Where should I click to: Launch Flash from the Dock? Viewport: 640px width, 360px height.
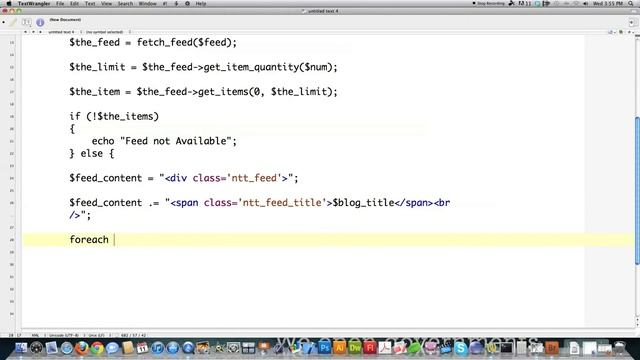[x=370, y=348]
